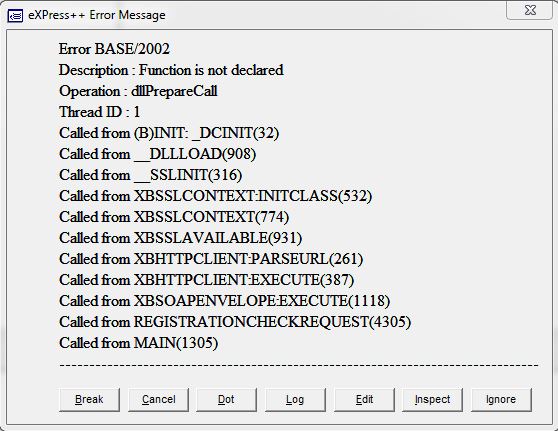
Task: Select the Dot button
Action: 226,400
